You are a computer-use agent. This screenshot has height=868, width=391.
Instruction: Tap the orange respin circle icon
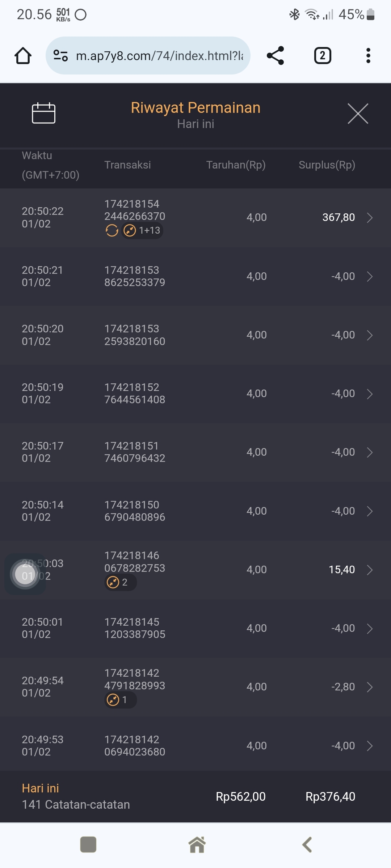tap(112, 230)
